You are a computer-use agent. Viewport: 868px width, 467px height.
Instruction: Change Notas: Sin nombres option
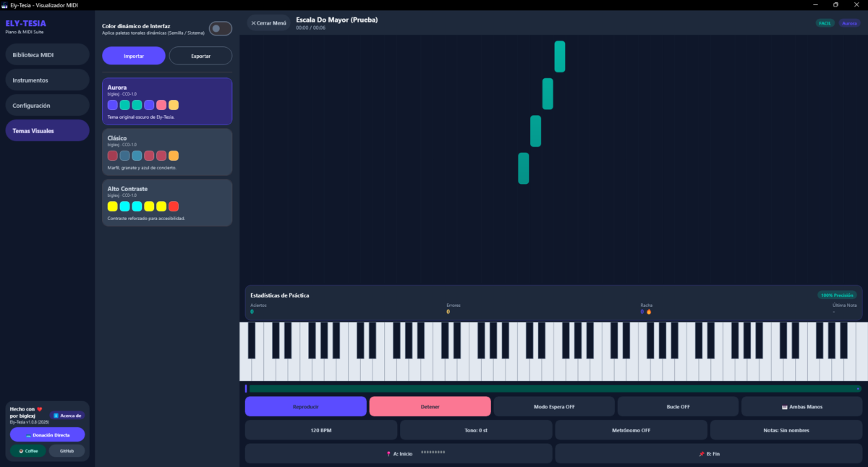[786, 430]
